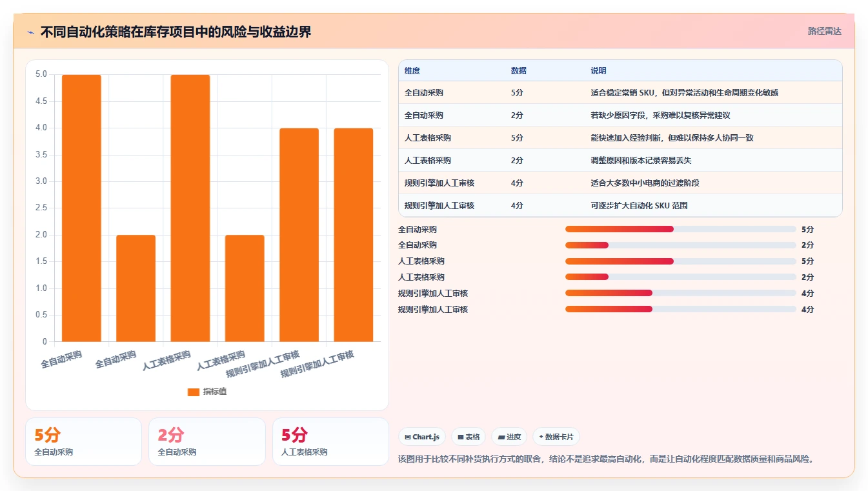Click the 全自动采购 5分 progress bar
This screenshot has height=491, width=868.
[680, 229]
